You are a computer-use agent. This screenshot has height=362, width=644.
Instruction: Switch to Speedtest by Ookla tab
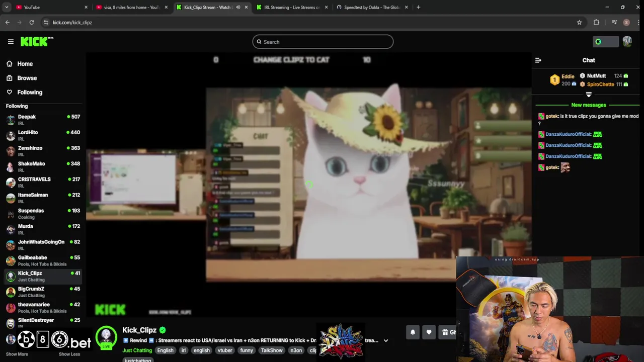tap(372, 7)
